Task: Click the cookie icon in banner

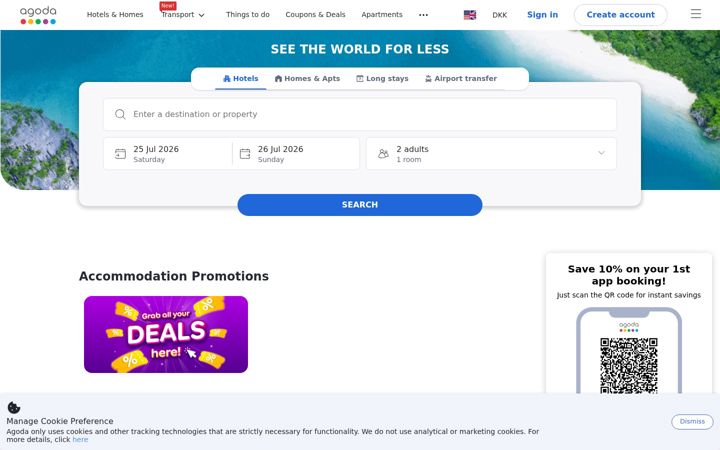Action: click(x=14, y=407)
